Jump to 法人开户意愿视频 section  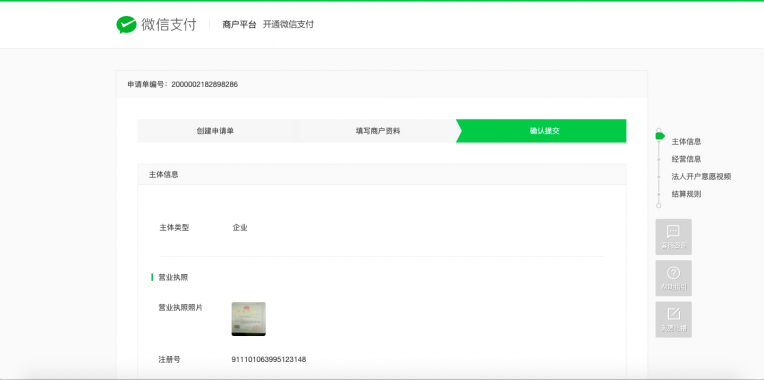pyautogui.click(x=701, y=177)
